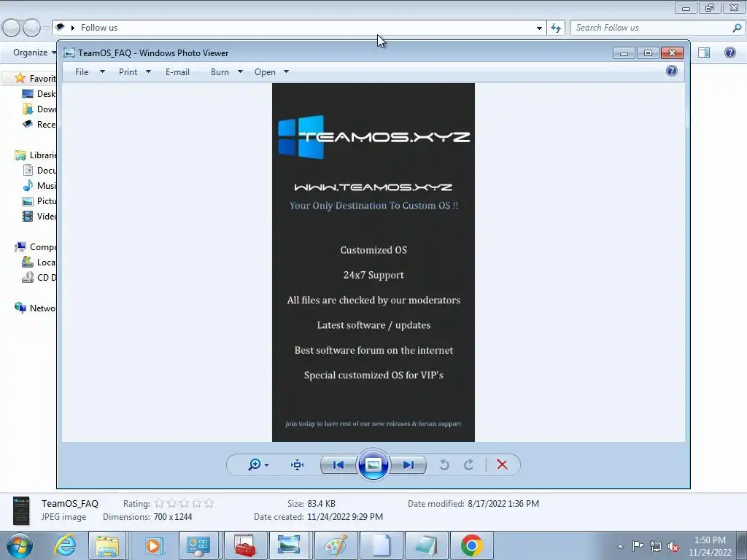Open the Explorer address bar history dropdown
Image resolution: width=747 pixels, height=560 pixels.
coord(539,28)
